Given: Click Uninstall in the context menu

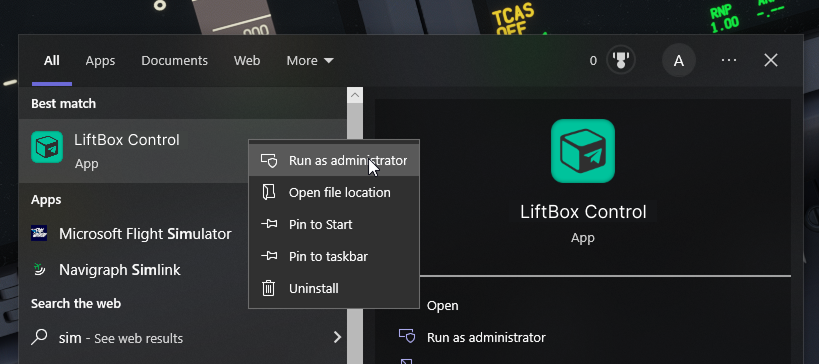Looking at the screenshot, I should pos(334,288).
